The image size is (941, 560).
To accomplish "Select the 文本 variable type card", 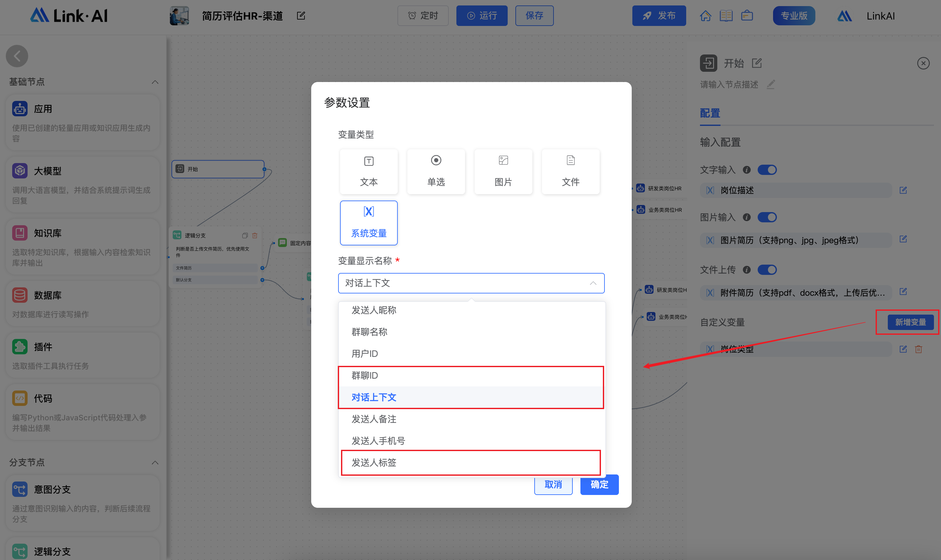I will (368, 172).
